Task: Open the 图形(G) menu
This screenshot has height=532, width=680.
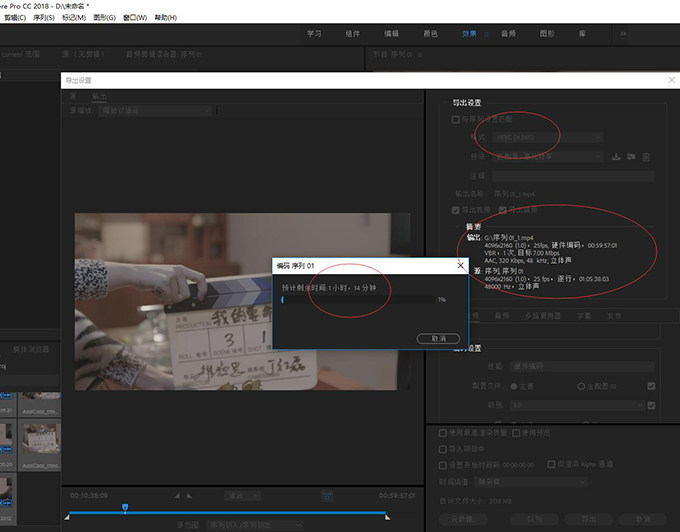Action: pos(105,18)
